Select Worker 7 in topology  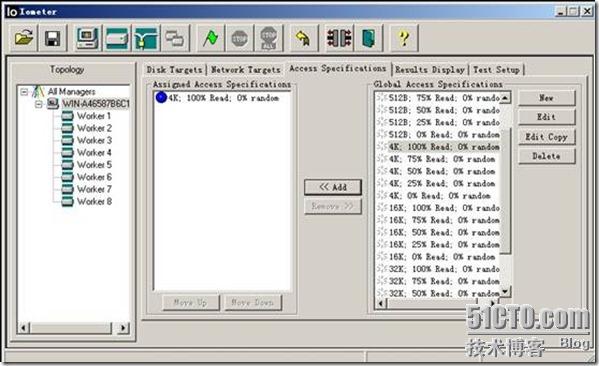point(94,189)
